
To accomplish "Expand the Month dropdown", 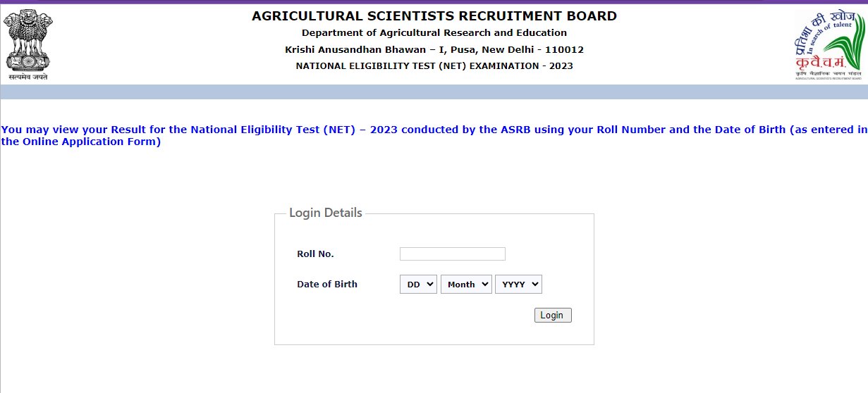I will point(466,285).
